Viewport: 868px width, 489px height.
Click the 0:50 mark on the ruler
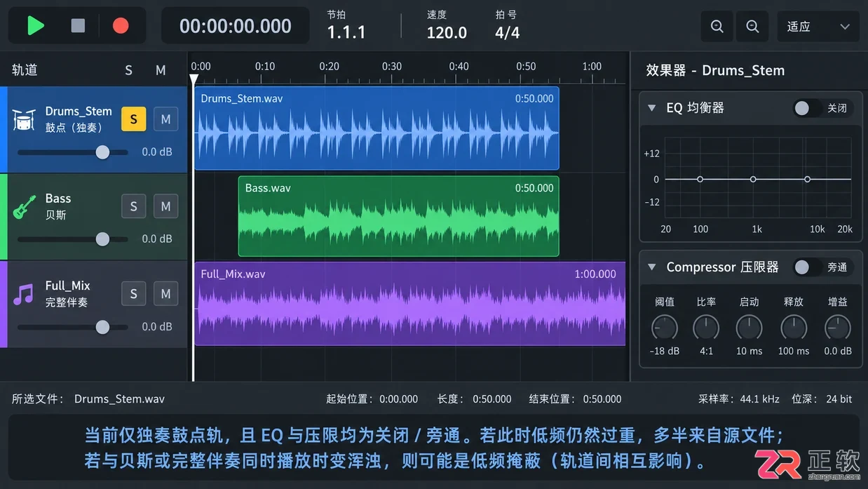(526, 67)
